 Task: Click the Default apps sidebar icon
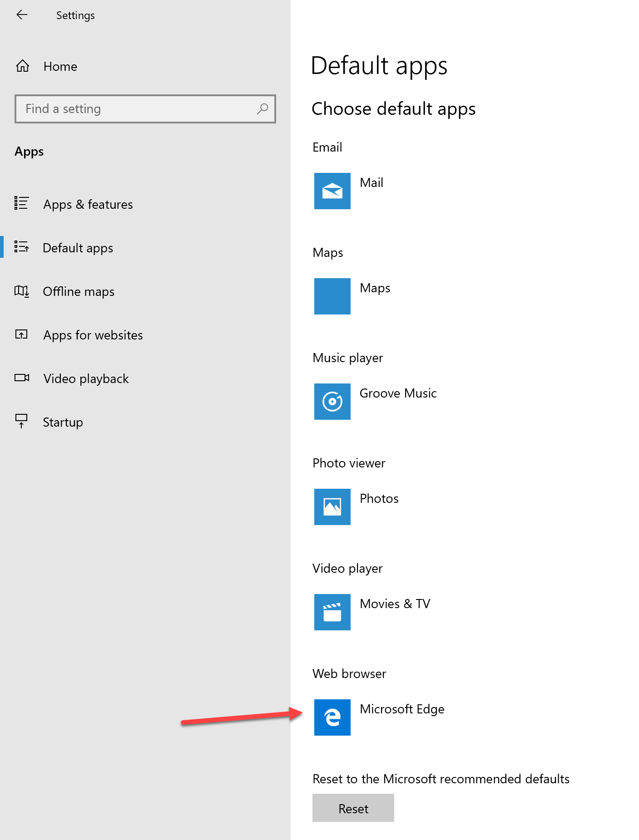click(x=21, y=247)
